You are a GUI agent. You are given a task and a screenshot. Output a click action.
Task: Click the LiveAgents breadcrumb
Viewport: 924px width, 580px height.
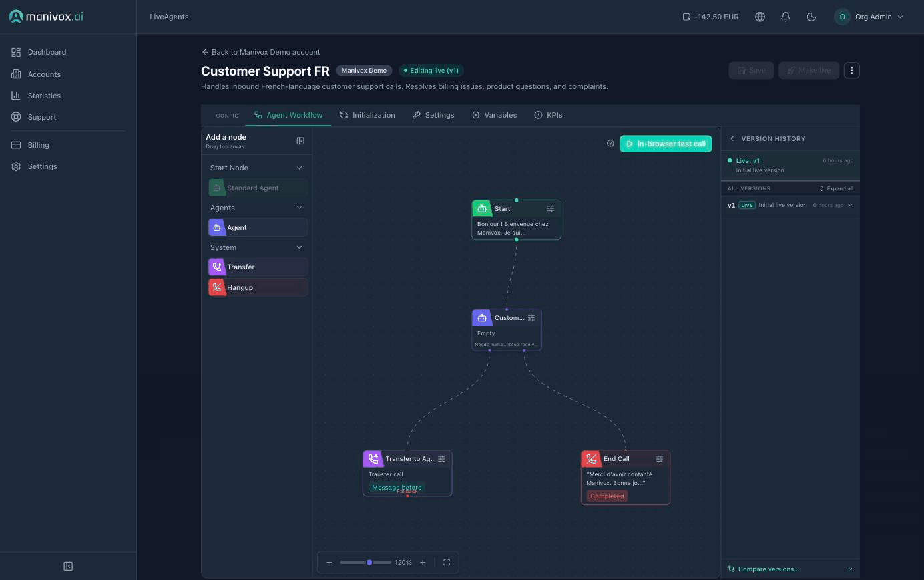coord(169,17)
